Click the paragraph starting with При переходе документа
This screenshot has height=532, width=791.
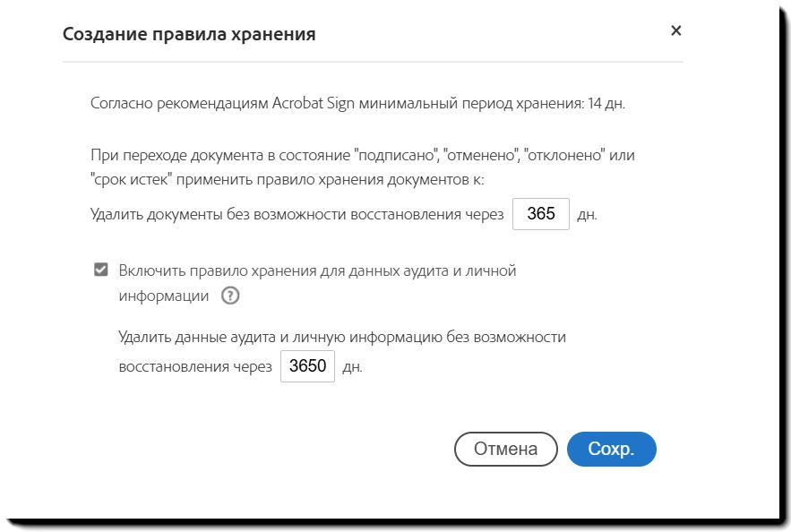click(x=362, y=156)
